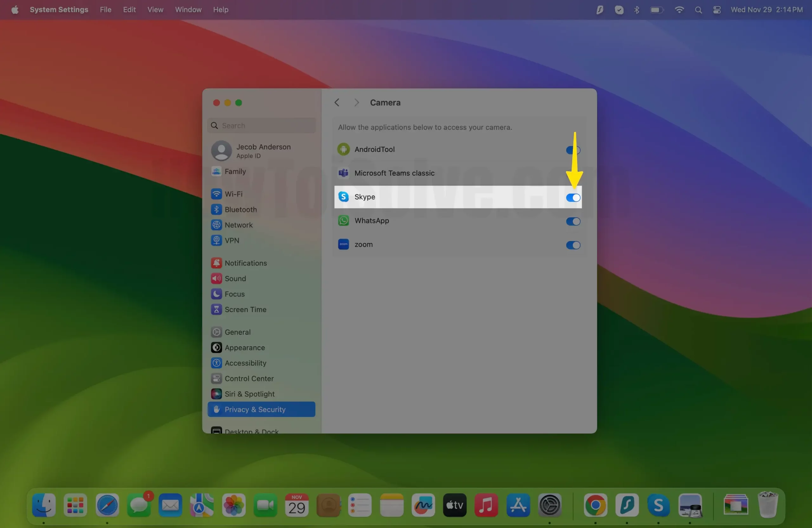
Task: Open Wi-Fi settings in sidebar
Action: click(x=233, y=194)
